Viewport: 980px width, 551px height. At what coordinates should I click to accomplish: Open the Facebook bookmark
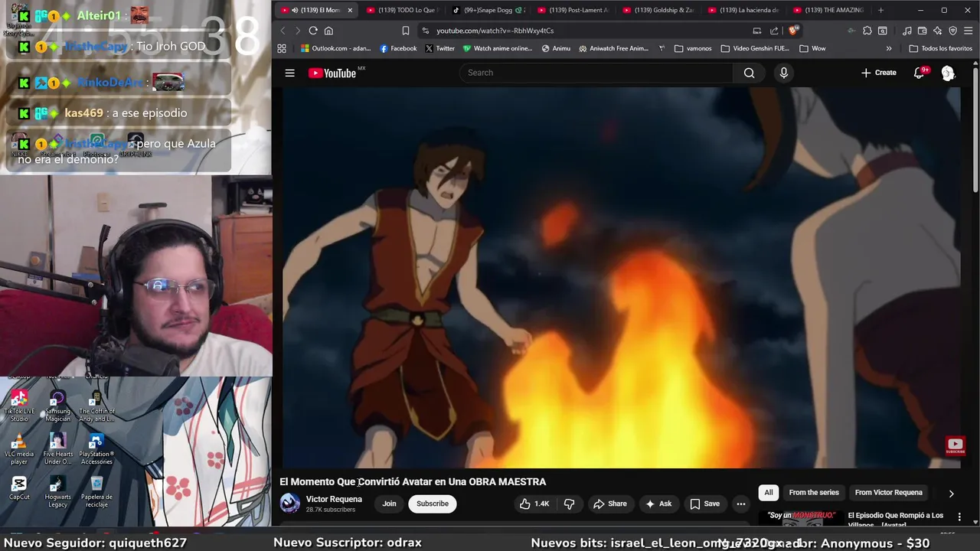click(398, 48)
